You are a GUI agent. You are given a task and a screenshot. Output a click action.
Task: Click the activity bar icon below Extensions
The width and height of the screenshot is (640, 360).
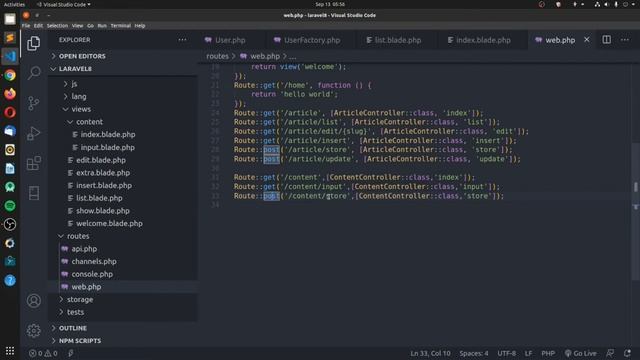pyautogui.click(x=33, y=193)
